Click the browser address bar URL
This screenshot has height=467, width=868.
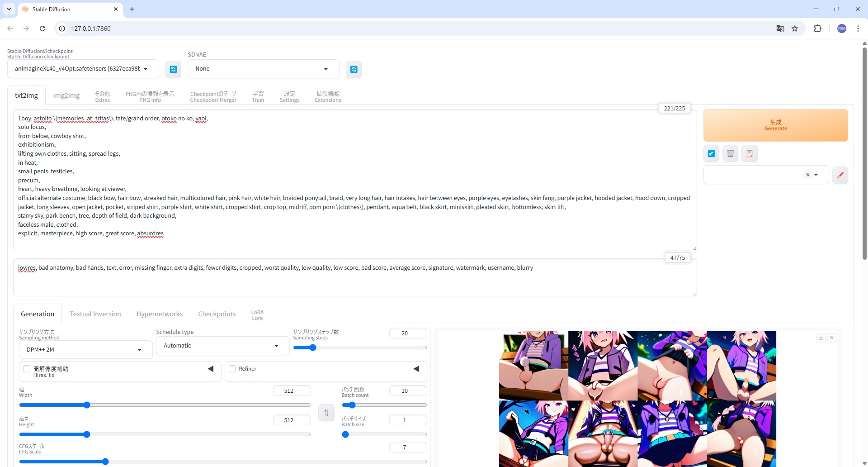pyautogui.click(x=91, y=29)
